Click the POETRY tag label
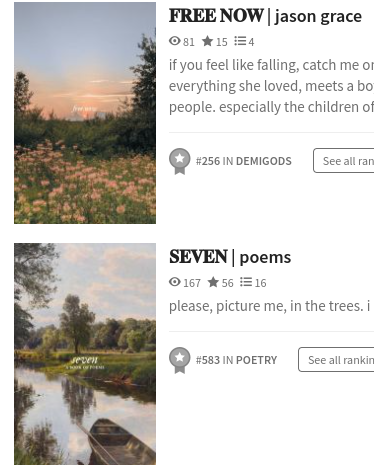This screenshot has height=473, width=374. (256, 360)
